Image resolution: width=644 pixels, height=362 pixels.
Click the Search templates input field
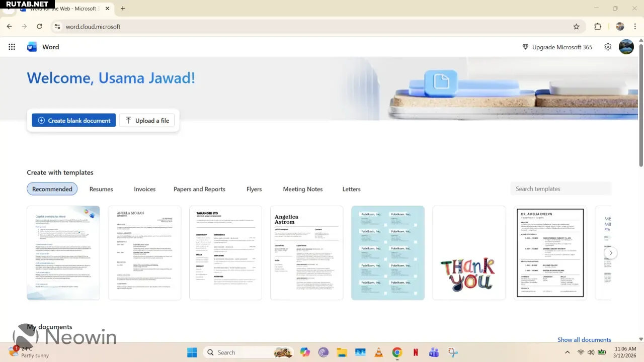[560, 189]
